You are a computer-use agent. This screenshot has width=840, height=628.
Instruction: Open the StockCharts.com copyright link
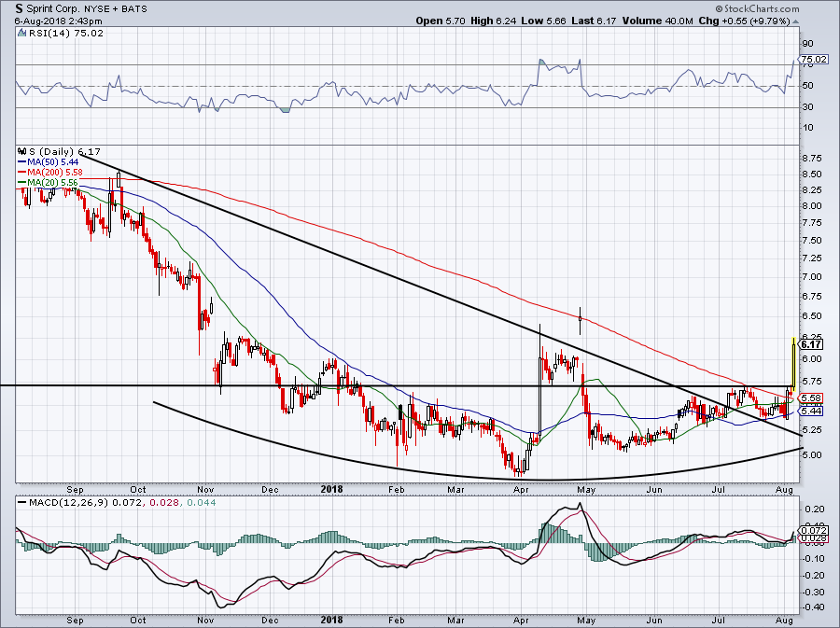(x=757, y=8)
